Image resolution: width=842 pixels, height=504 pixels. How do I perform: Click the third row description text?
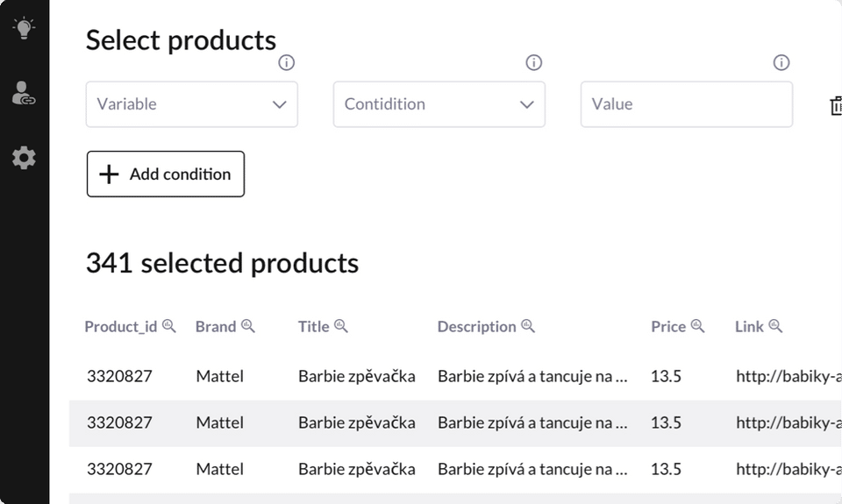click(532, 470)
